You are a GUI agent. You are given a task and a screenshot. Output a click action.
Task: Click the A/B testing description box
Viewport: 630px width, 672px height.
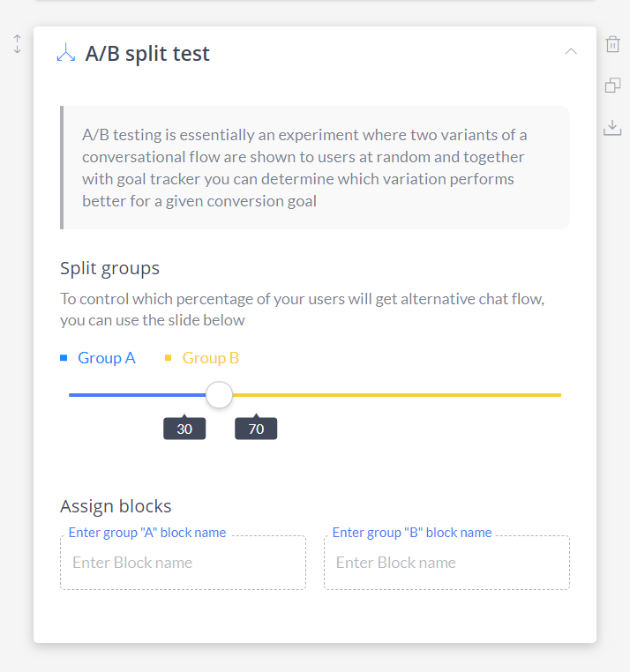pos(315,168)
